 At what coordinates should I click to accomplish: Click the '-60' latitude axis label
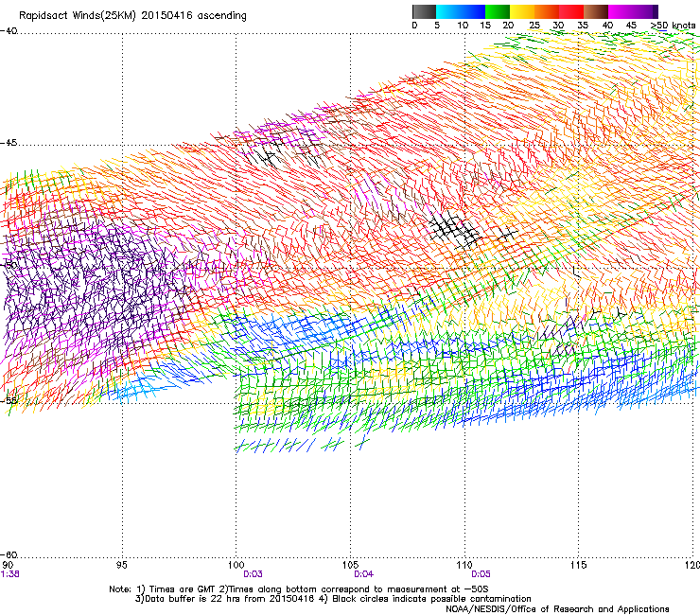point(9,554)
